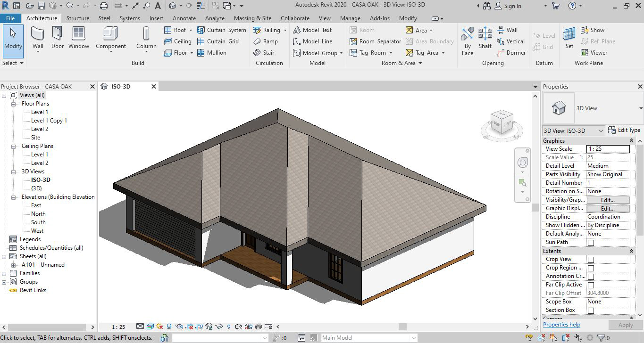Select the Column tool

pyautogui.click(x=146, y=37)
